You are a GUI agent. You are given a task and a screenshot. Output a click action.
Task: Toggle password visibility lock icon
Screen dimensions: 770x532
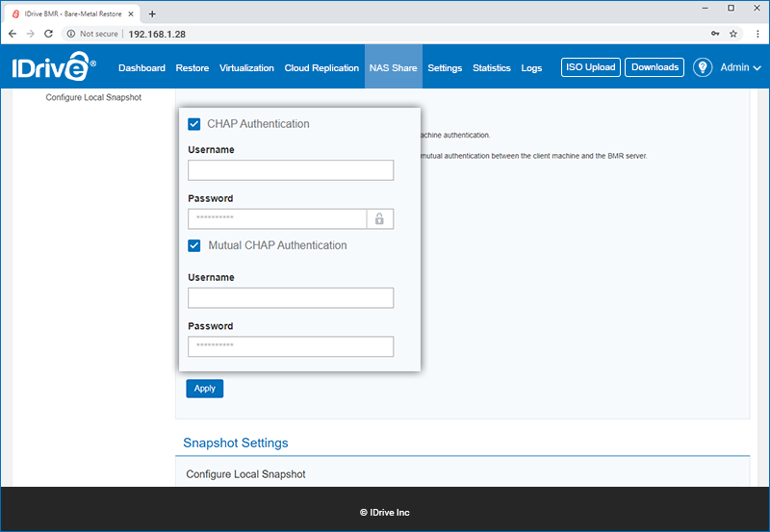[379, 219]
